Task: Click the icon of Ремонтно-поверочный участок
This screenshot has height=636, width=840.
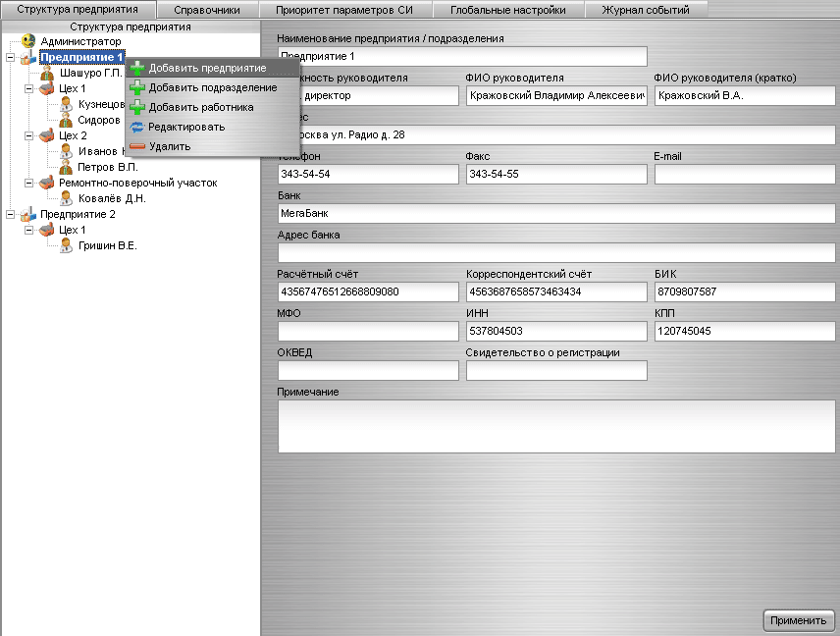Action: click(x=47, y=183)
